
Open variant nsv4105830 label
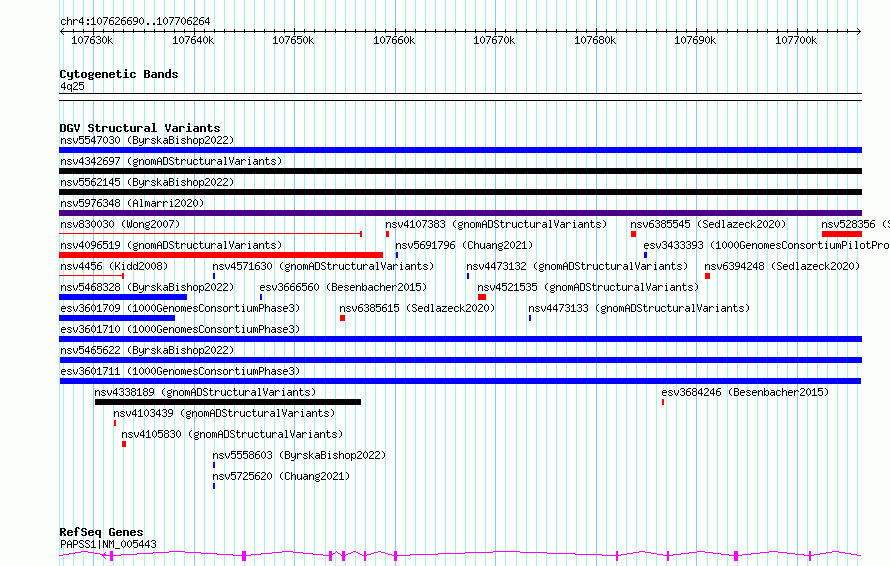coord(232,434)
